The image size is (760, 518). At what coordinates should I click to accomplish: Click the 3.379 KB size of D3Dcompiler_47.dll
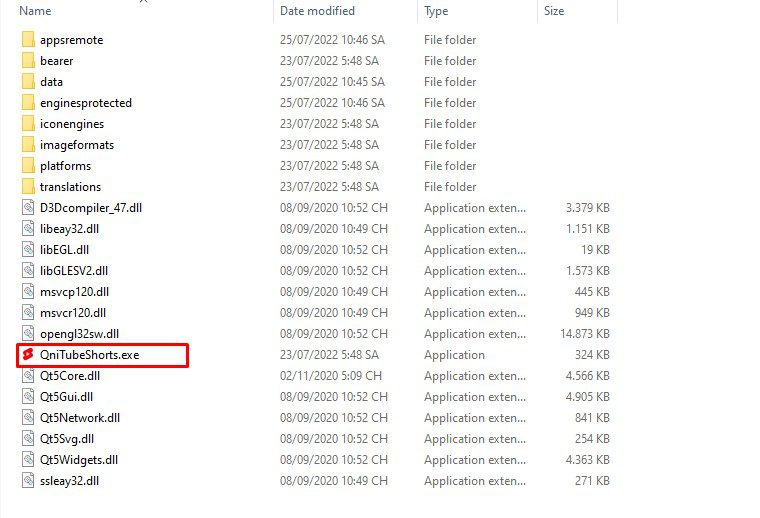coord(587,207)
